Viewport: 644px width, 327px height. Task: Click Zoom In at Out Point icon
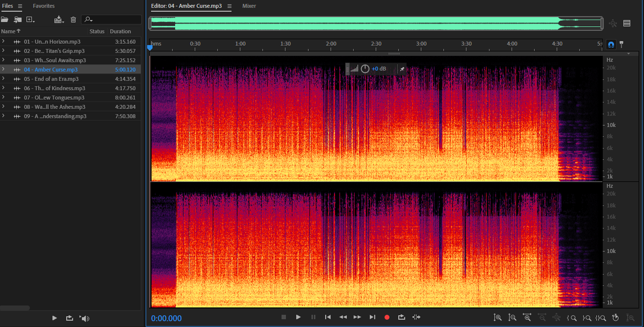[x=586, y=317]
